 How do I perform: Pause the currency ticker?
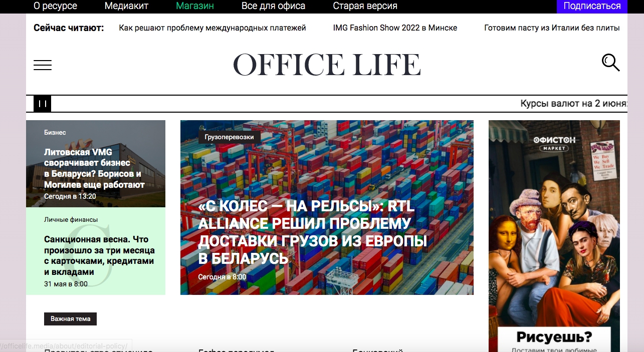[x=43, y=104]
